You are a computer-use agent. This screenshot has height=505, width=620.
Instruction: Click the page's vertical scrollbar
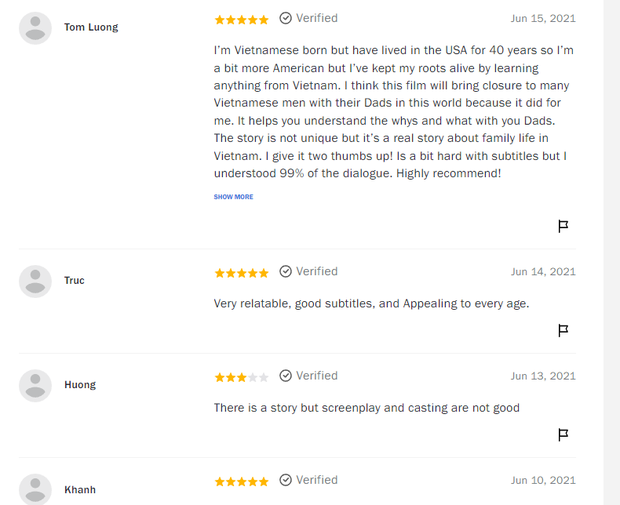611,250
